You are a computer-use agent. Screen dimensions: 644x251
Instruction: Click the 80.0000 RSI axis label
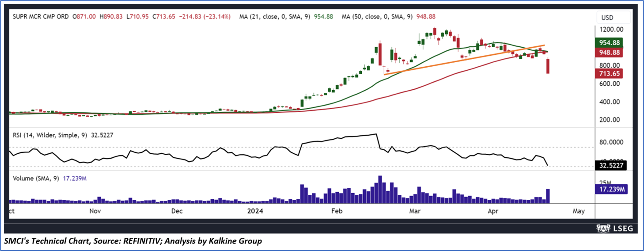[x=611, y=142]
